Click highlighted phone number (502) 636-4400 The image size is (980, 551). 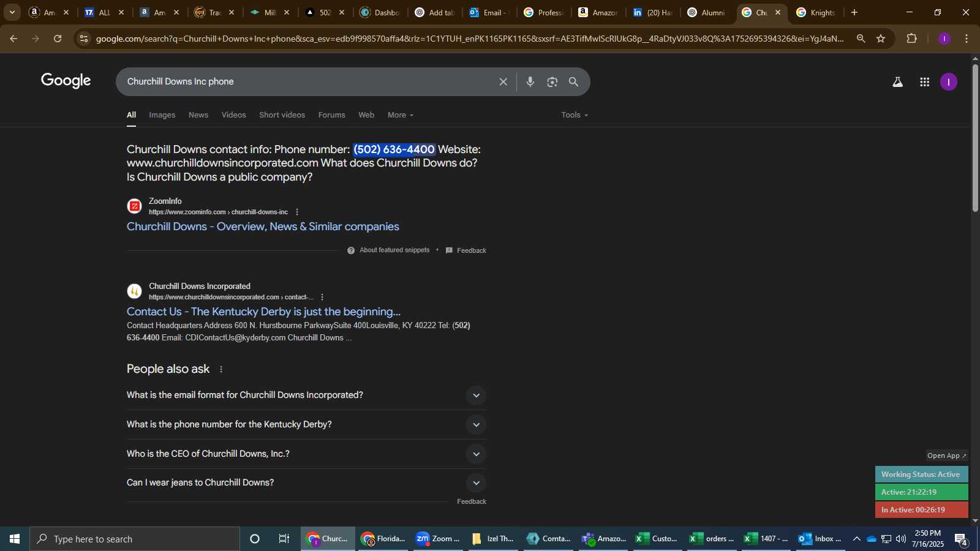click(x=394, y=149)
